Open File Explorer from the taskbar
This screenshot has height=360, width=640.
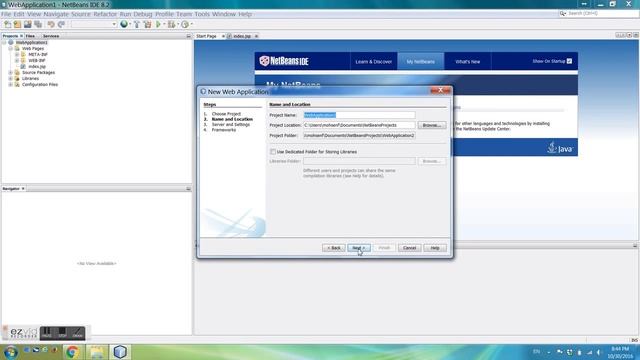(x=96, y=351)
